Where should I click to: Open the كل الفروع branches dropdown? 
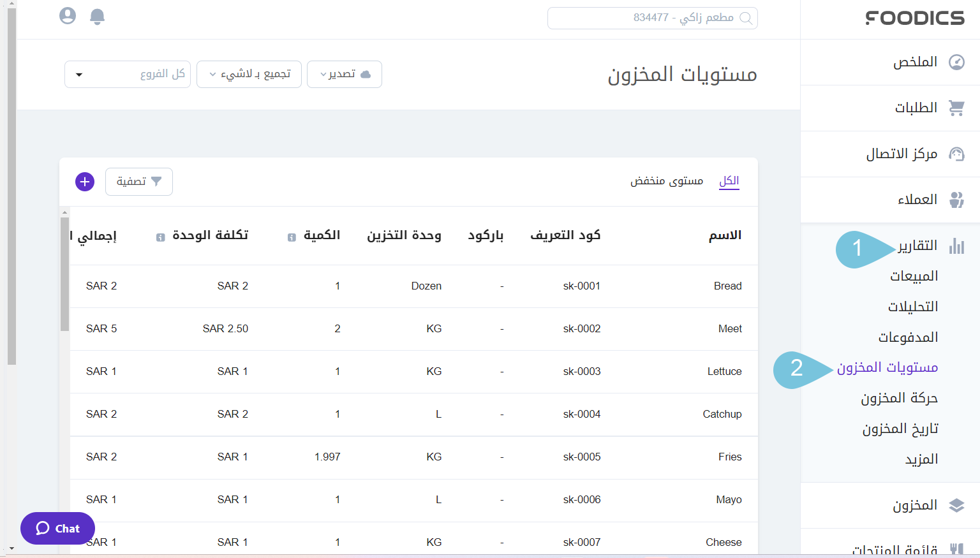[128, 75]
